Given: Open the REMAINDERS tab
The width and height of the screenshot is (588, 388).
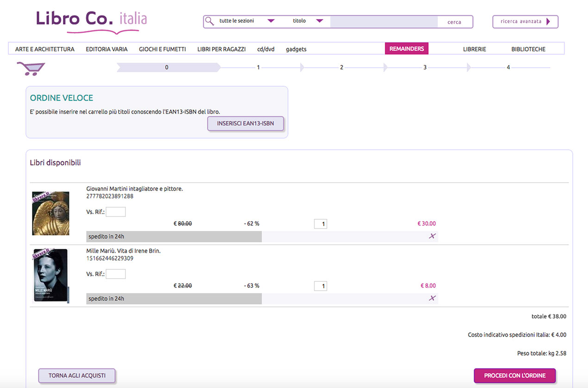Looking at the screenshot, I should click(407, 49).
